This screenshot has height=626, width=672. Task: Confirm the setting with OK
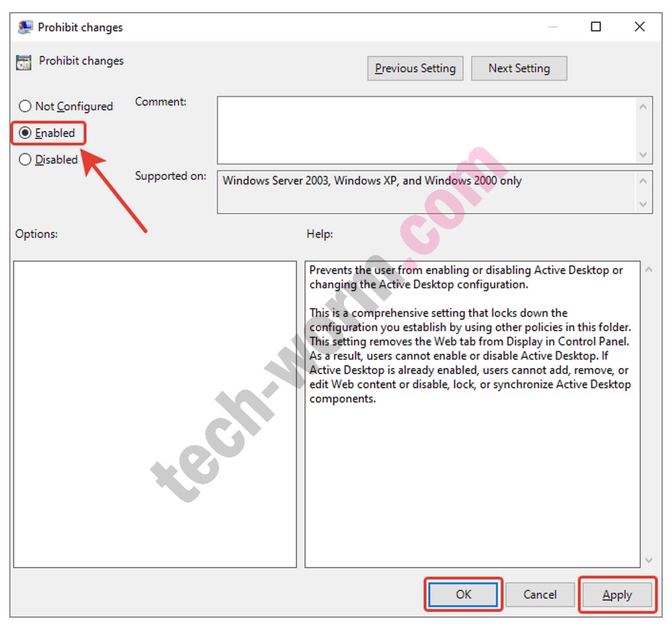click(x=464, y=594)
